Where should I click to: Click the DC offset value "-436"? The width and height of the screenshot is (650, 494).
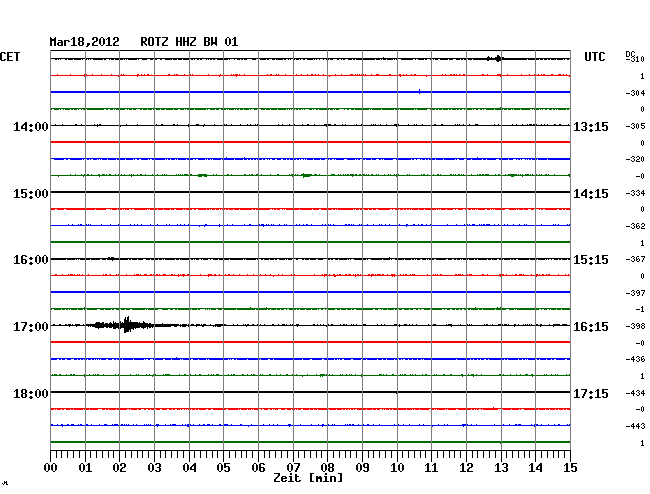(635, 359)
